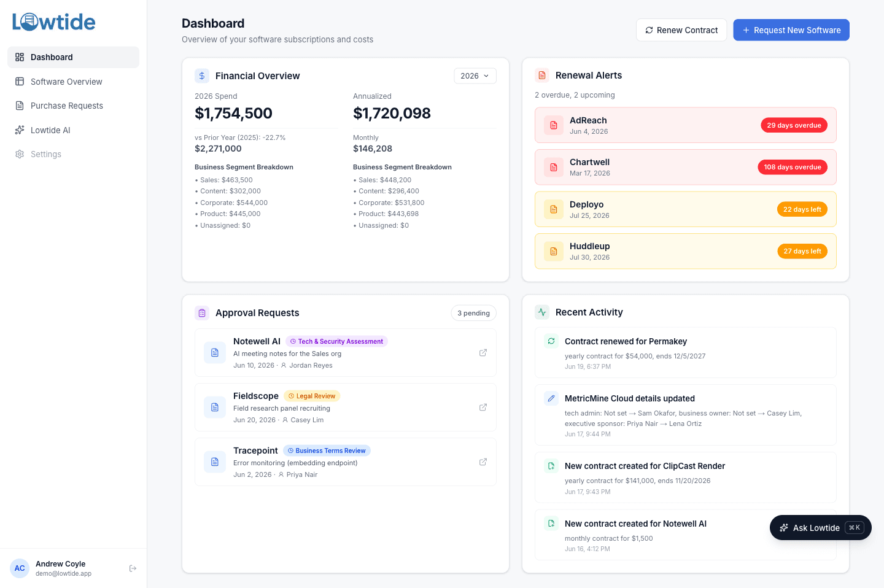This screenshot has width=884, height=588.
Task: Open the 2026 year dropdown
Action: [475, 75]
